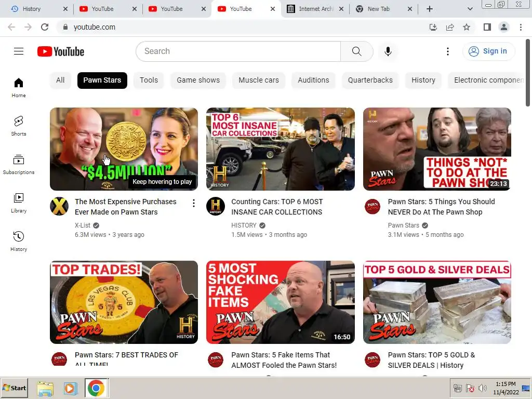Go to Home in sidebar
Viewport: 532px width, 399px height.
click(x=19, y=87)
